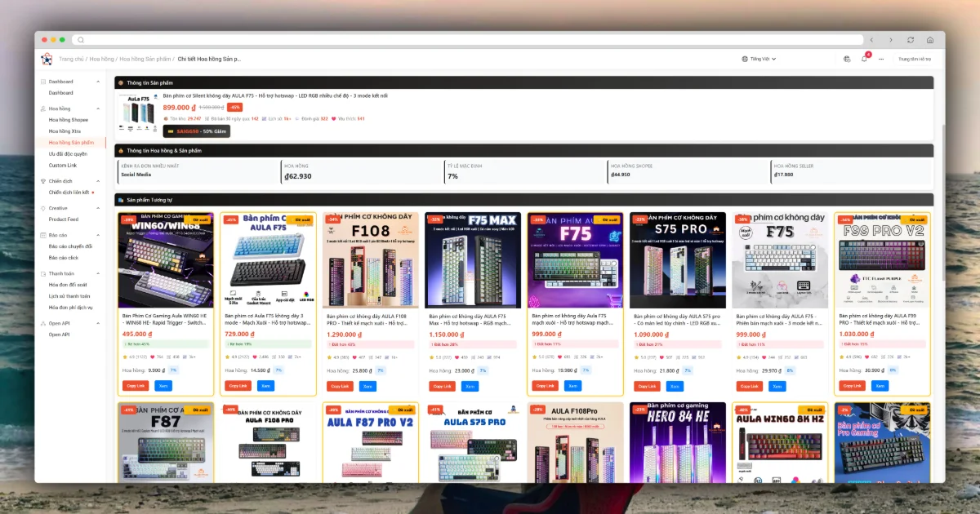Click the Chiến dịch icon in the sidebar
Screen dimensions: 980x514
[42, 179]
